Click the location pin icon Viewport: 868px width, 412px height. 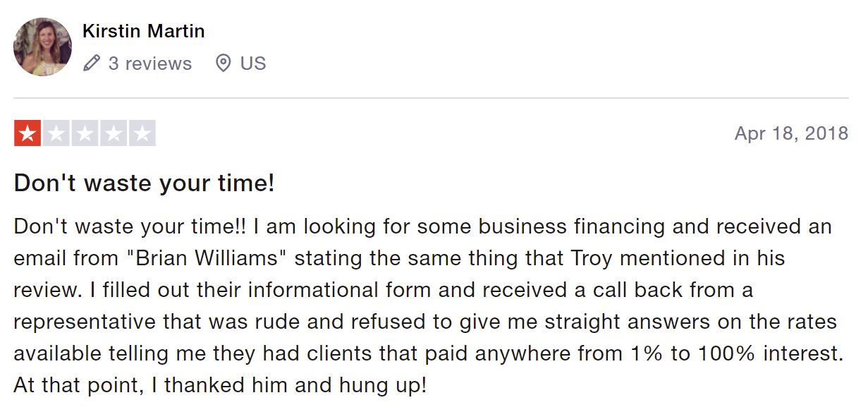tap(223, 63)
